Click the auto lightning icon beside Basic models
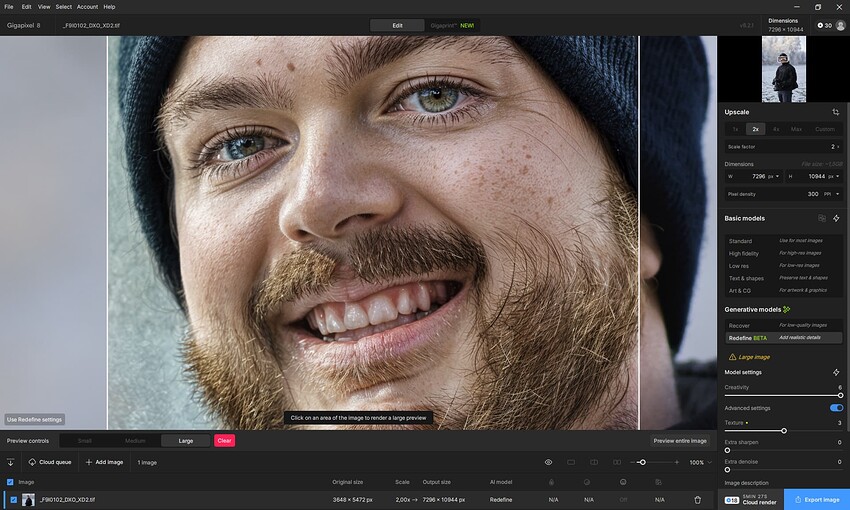The width and height of the screenshot is (850, 510). pyautogui.click(x=836, y=218)
